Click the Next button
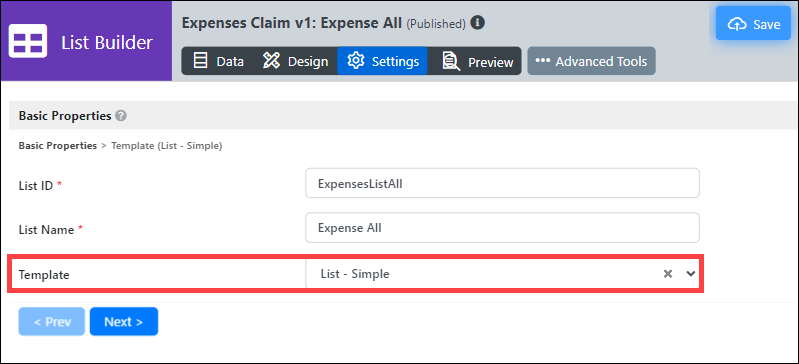Image resolution: width=799 pixels, height=364 pixels. tap(124, 322)
